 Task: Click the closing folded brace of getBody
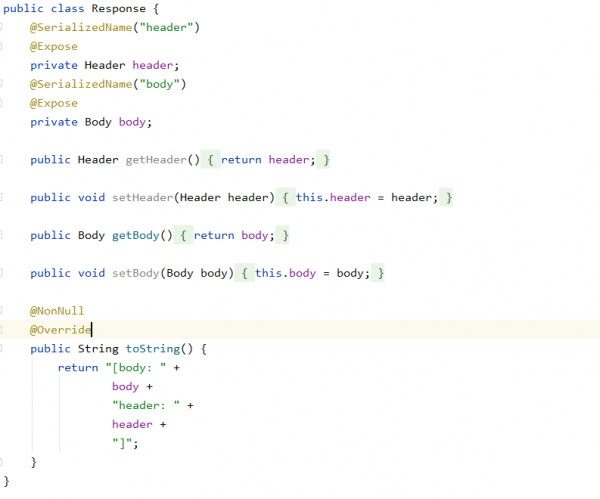point(282,235)
